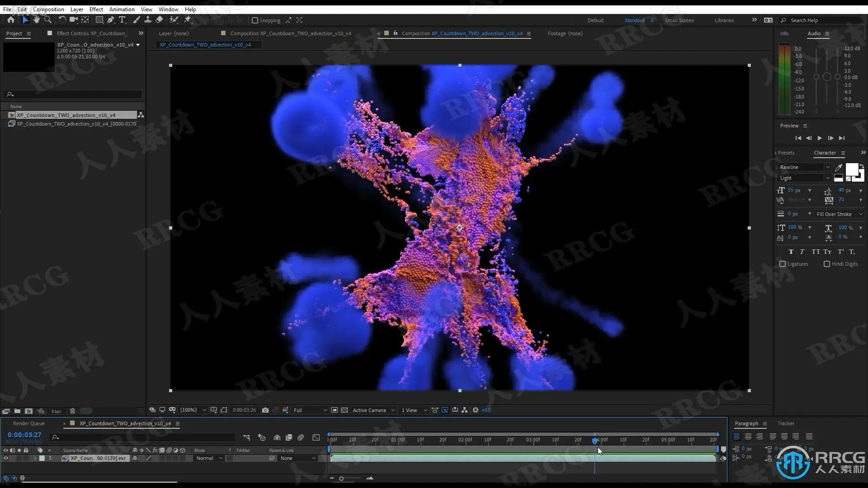Viewport: 868px width, 488px height.
Task: Enable the Snapping checkbox
Action: (x=255, y=20)
